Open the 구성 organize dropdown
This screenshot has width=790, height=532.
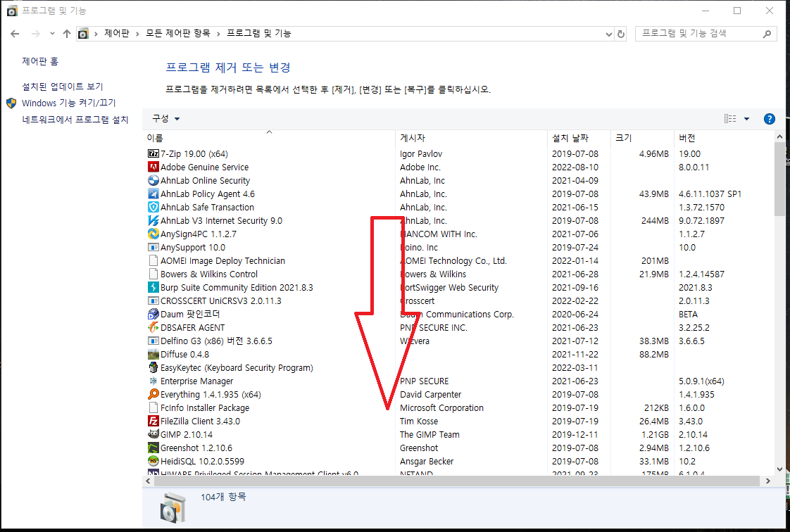163,118
